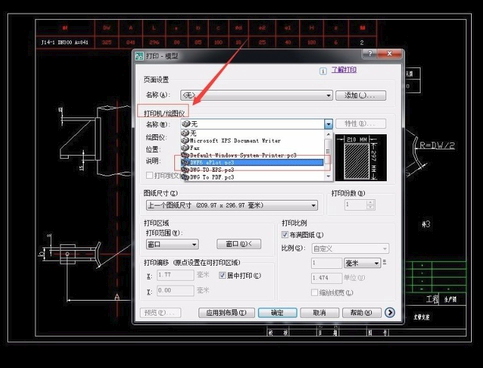Select DWG TO EPS.pc3 from list
Viewport: 483px width, 368px height.
pos(252,170)
